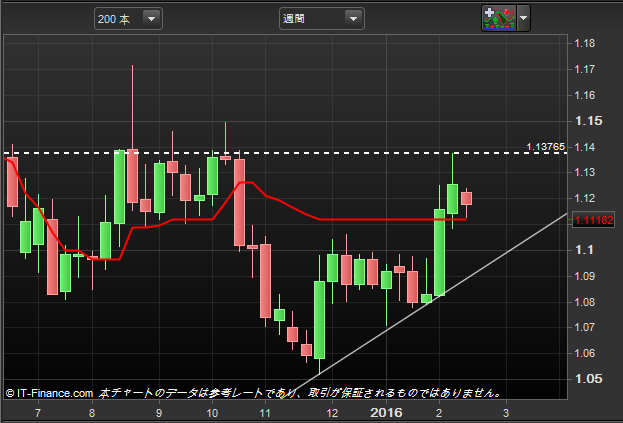The height and width of the screenshot is (423, 623).
Task: Open the 200本 bar count dropdown
Action: point(128,19)
